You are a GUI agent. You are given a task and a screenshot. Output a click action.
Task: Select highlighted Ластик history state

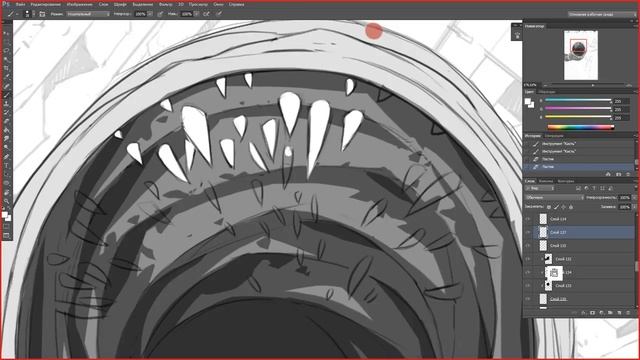[579, 167]
